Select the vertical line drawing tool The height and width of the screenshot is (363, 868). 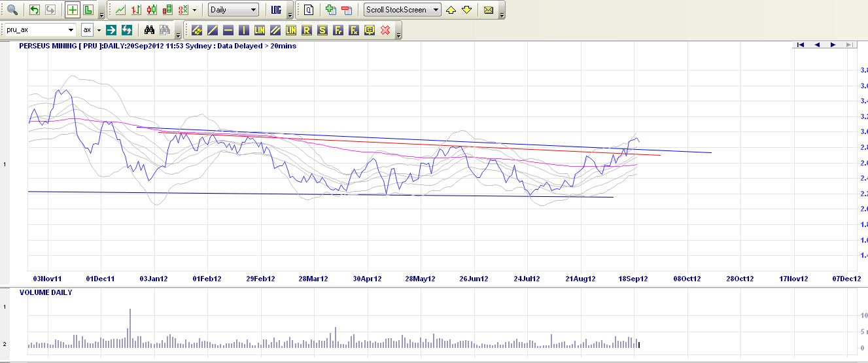(x=244, y=30)
